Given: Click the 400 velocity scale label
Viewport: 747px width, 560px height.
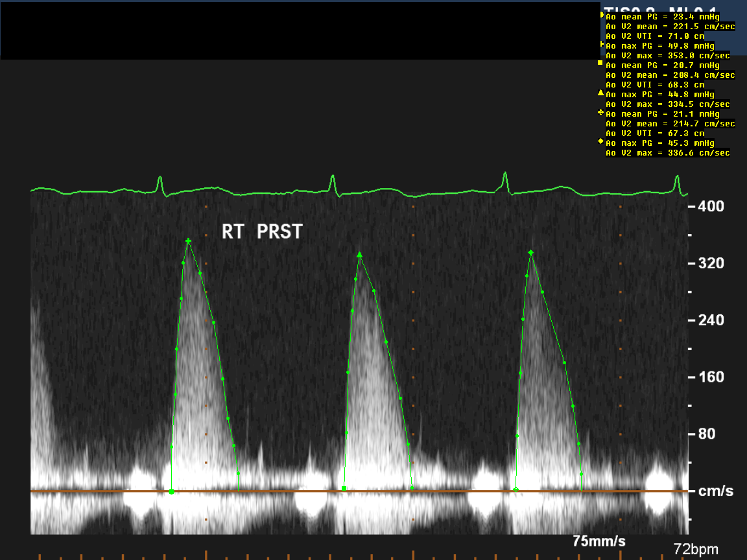Looking at the screenshot, I should (x=711, y=207).
